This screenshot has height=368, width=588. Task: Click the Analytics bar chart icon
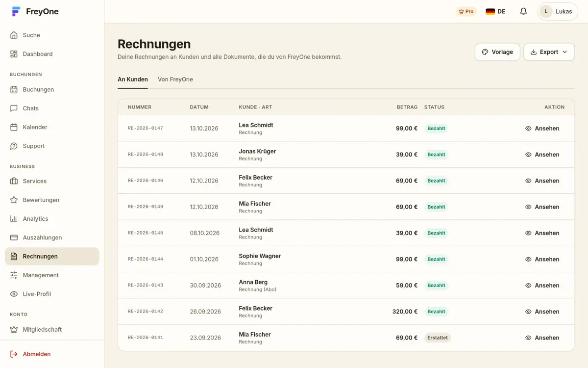point(14,219)
